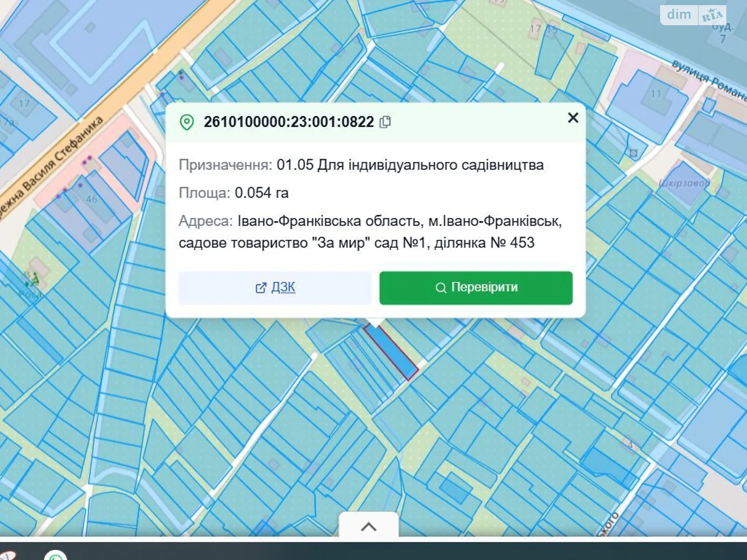Expand the bottom panel using the chevron arrow

[369, 526]
